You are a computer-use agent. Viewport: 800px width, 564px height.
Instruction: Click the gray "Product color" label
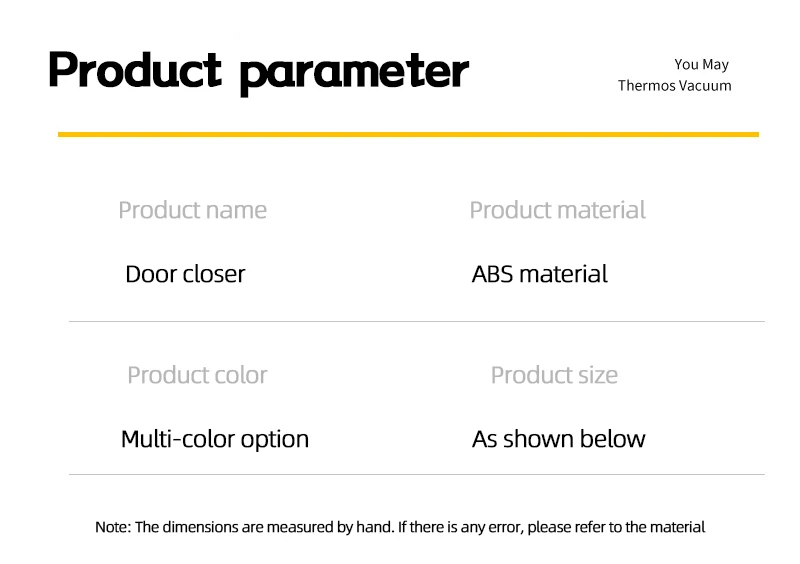tap(197, 375)
